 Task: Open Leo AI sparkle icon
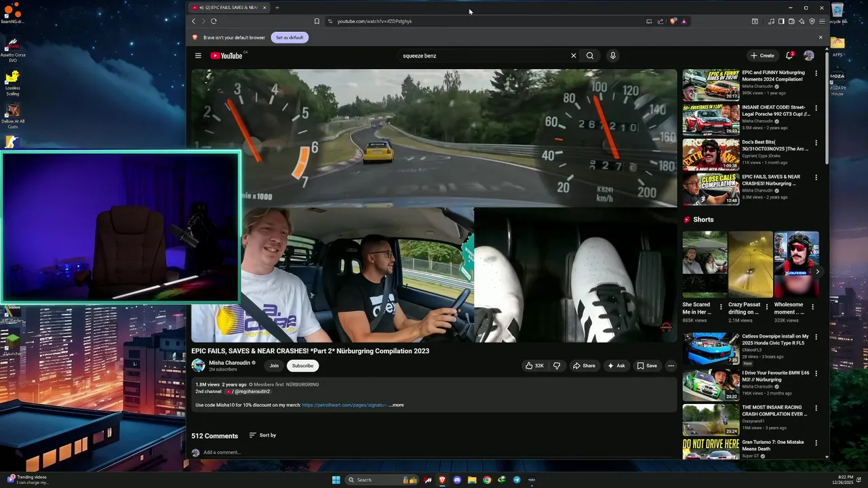click(x=802, y=21)
